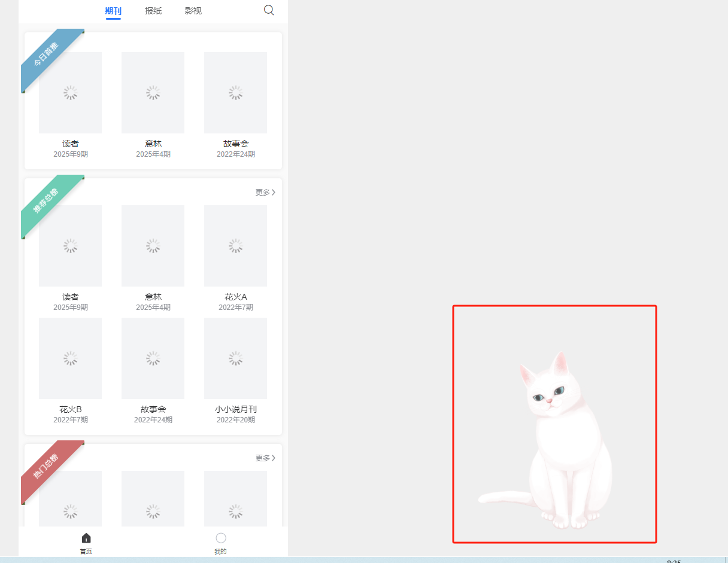Open the 花火A magazine cover
The height and width of the screenshot is (563, 728).
pos(235,245)
